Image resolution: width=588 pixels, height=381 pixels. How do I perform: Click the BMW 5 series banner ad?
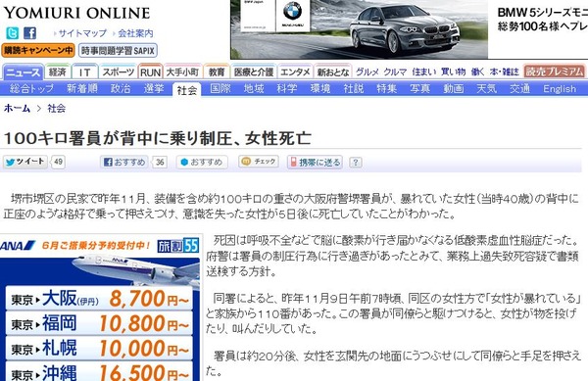(409, 29)
